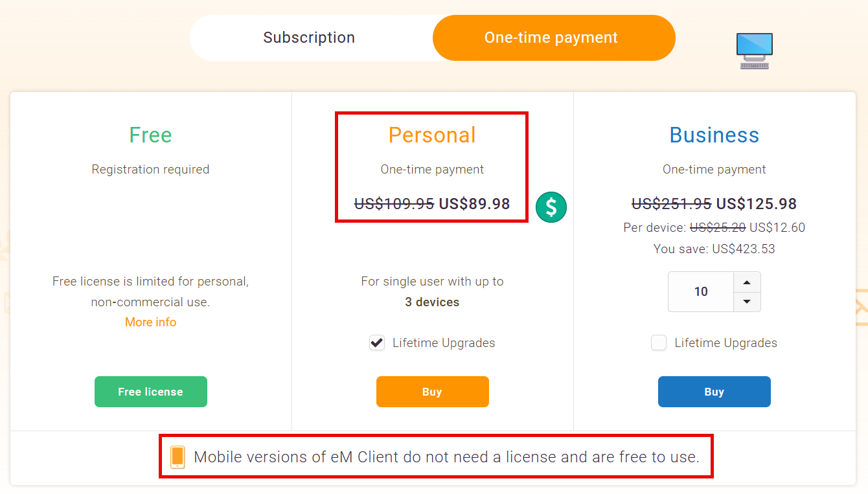The width and height of the screenshot is (868, 494).
Task: Click the orange mobile phone icon
Action: coord(177,456)
